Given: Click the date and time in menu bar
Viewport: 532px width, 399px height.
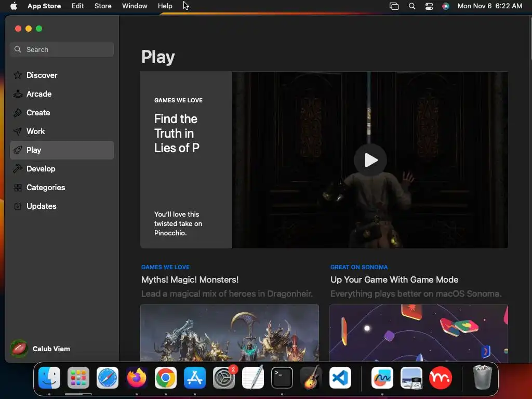Looking at the screenshot, I should 489,6.
